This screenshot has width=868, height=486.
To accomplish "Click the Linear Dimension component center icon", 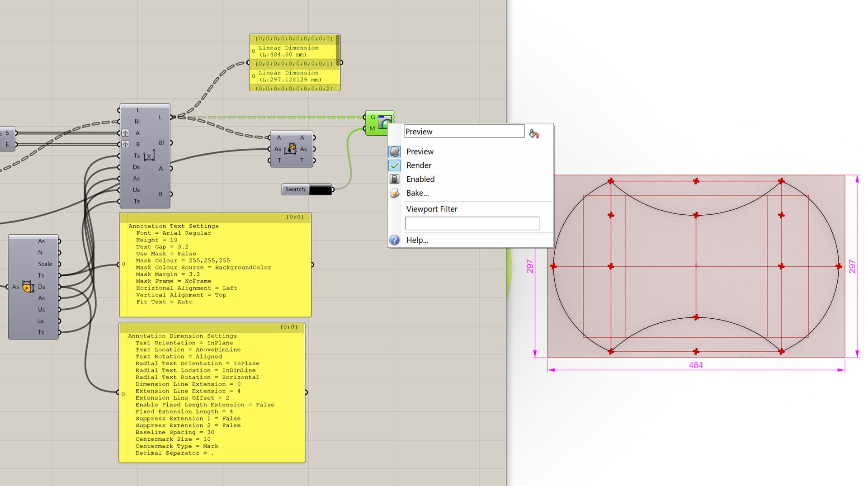I will pyautogui.click(x=149, y=156).
